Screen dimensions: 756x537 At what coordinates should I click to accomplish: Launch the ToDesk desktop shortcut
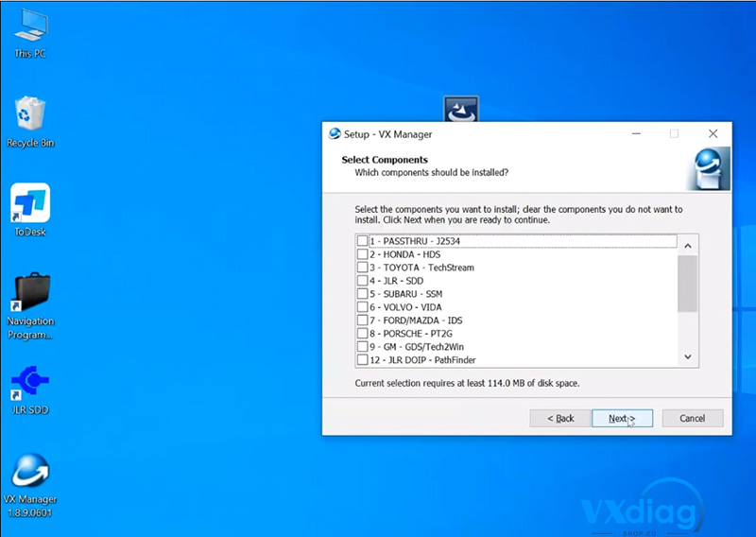30,210
